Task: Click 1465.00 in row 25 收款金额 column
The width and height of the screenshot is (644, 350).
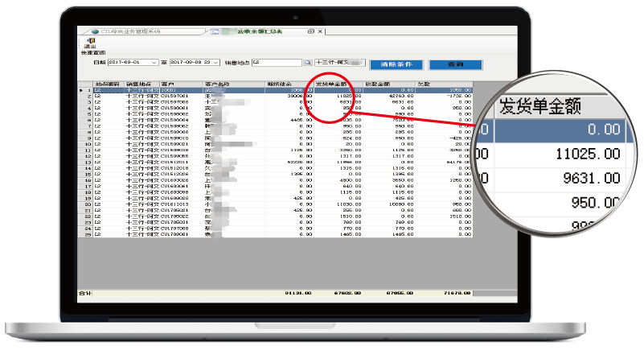Action: [402, 234]
